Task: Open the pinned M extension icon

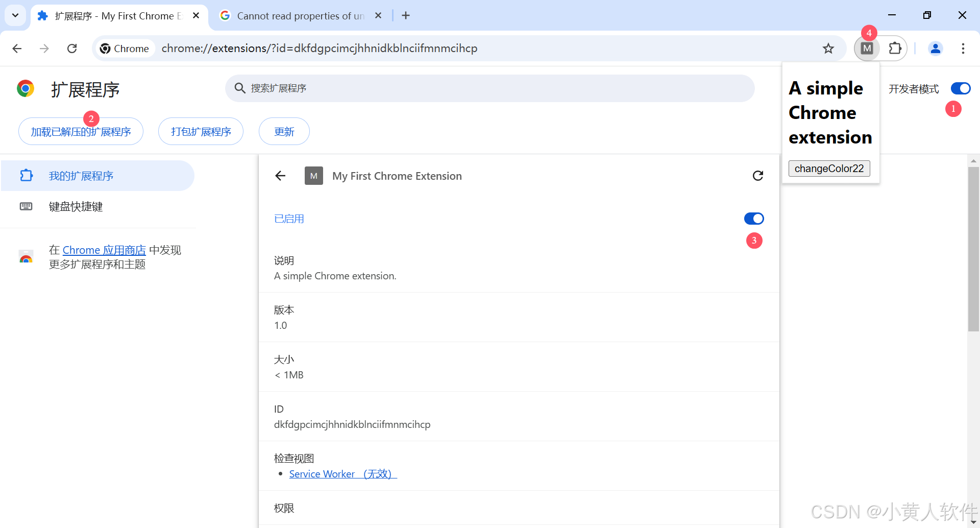Action: [x=867, y=49]
